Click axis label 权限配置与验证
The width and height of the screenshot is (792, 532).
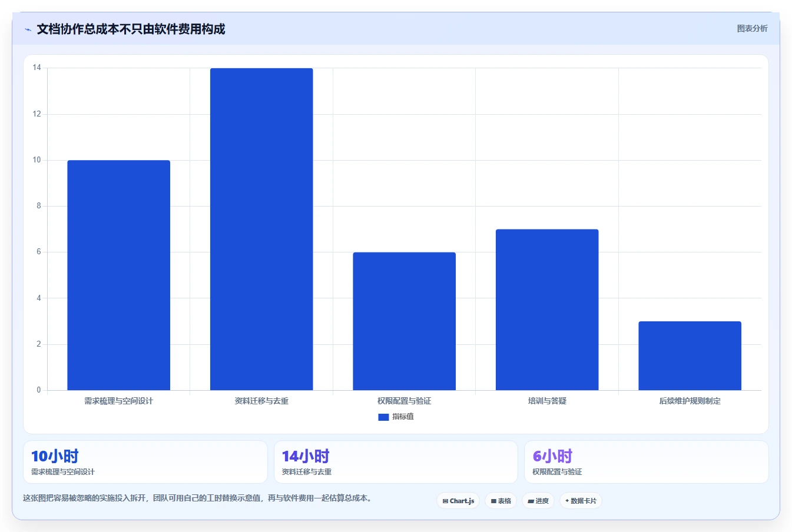[x=404, y=401]
